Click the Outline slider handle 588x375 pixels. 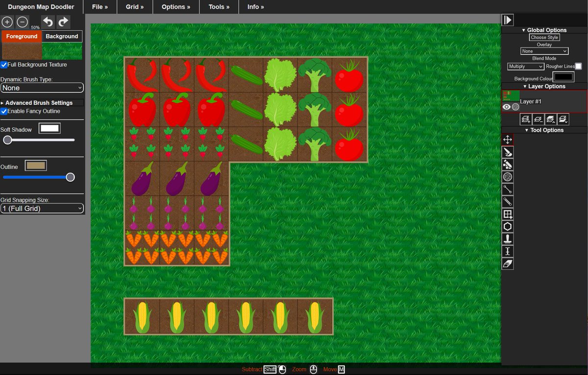tap(71, 177)
